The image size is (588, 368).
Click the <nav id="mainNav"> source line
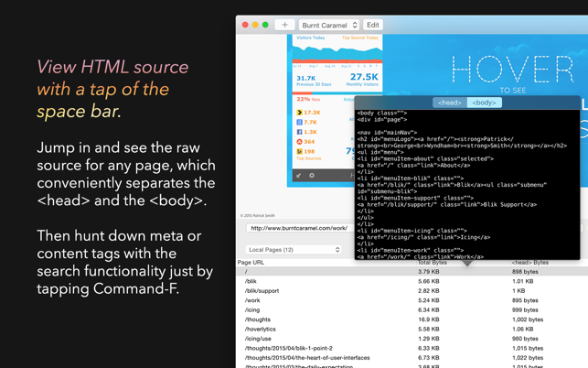pos(387,133)
